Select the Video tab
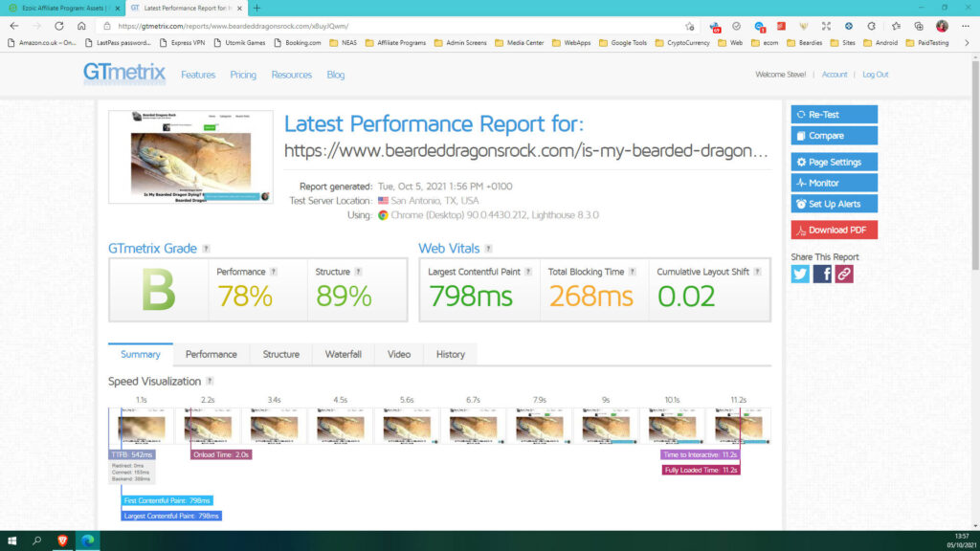Screen dimensions: 980x551 tap(399, 354)
